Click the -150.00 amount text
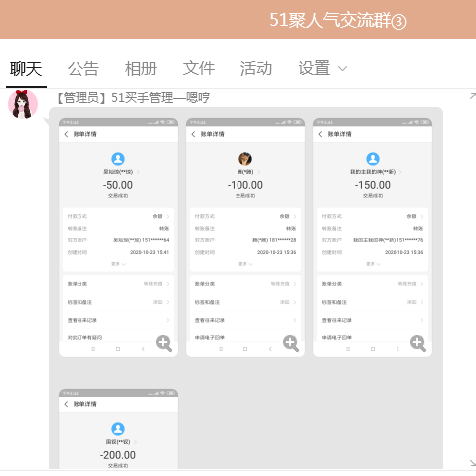The height and width of the screenshot is (476, 476). tap(373, 185)
